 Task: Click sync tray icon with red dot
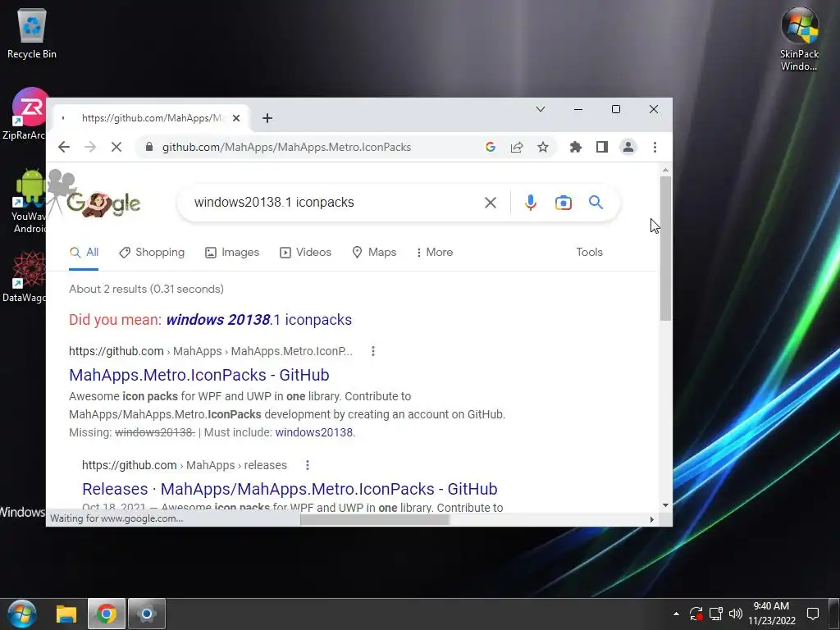coord(696,614)
